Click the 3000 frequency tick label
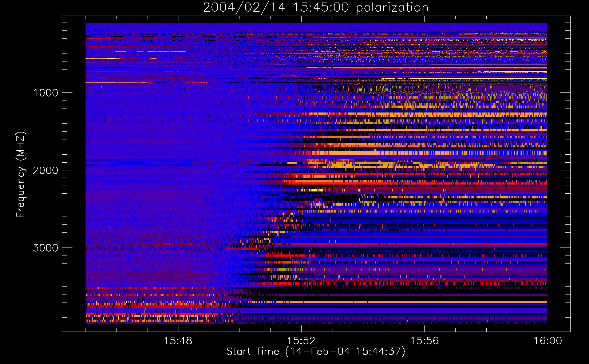 click(46, 248)
